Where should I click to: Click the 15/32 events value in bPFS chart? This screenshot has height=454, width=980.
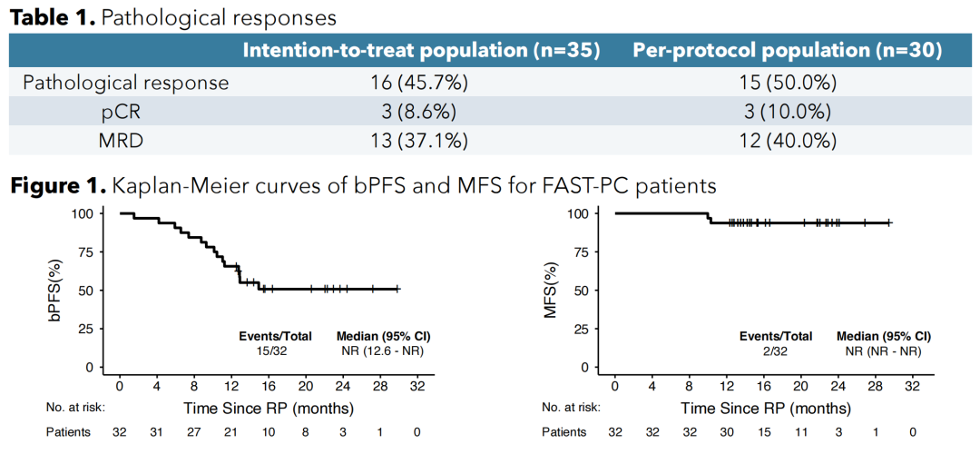point(275,350)
